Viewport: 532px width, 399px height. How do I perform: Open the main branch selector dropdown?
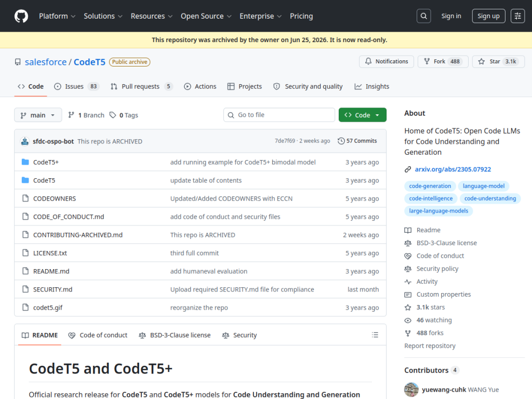point(38,115)
